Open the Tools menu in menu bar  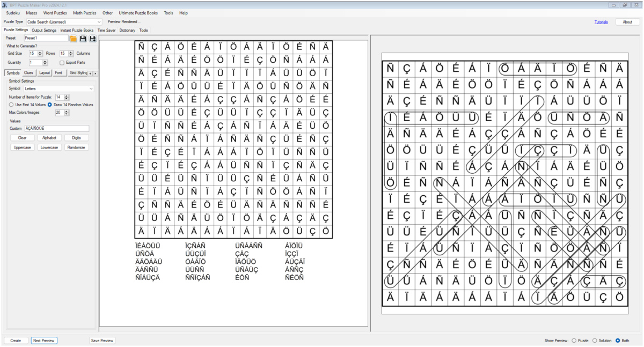169,12
